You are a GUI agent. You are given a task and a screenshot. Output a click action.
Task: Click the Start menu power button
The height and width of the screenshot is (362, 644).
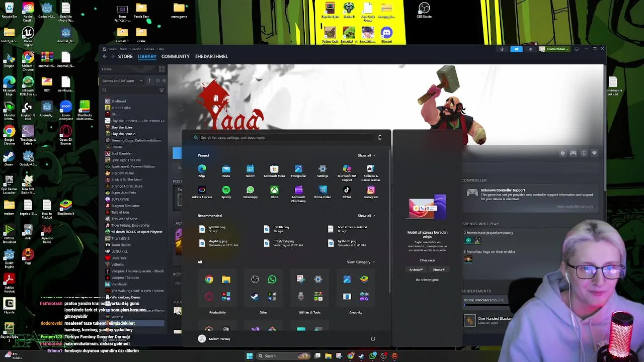(373, 338)
